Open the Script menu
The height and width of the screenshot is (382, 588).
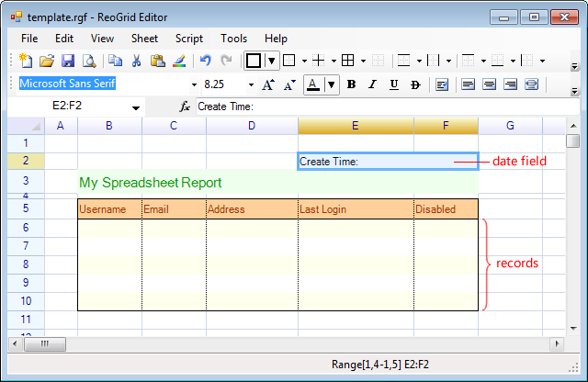(189, 39)
